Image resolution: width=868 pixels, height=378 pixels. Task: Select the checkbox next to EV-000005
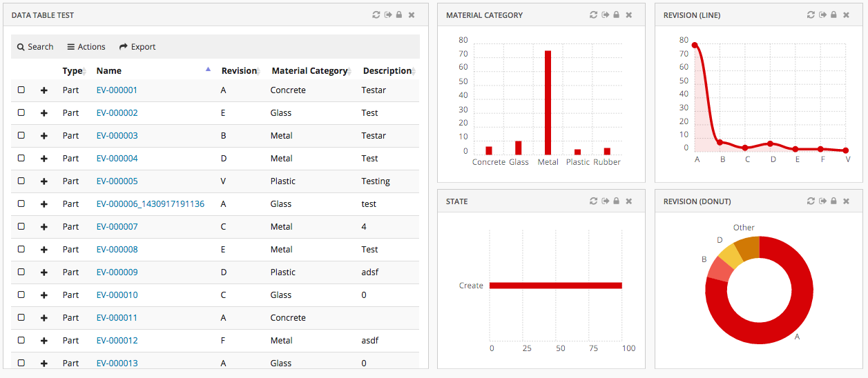[21, 181]
